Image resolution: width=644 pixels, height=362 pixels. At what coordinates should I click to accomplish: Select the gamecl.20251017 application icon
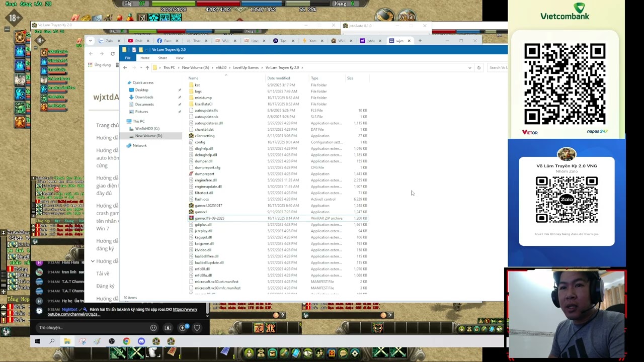tap(191, 206)
